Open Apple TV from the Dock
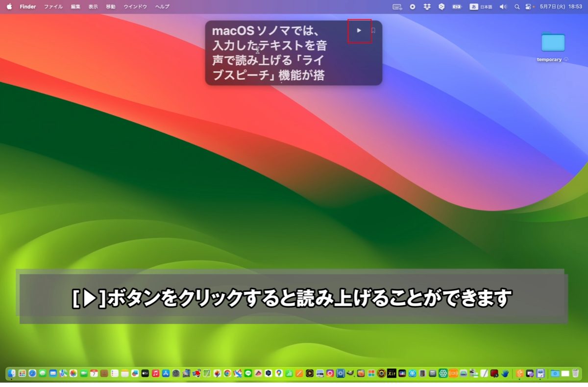 145,373
